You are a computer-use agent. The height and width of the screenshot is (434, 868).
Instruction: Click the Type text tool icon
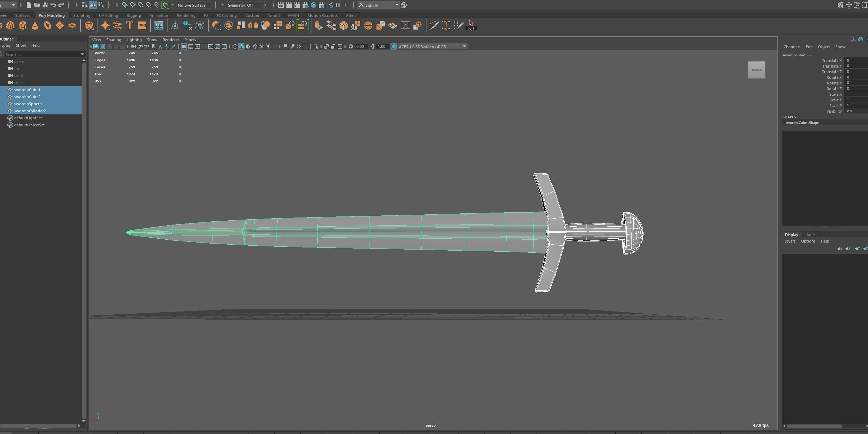129,25
